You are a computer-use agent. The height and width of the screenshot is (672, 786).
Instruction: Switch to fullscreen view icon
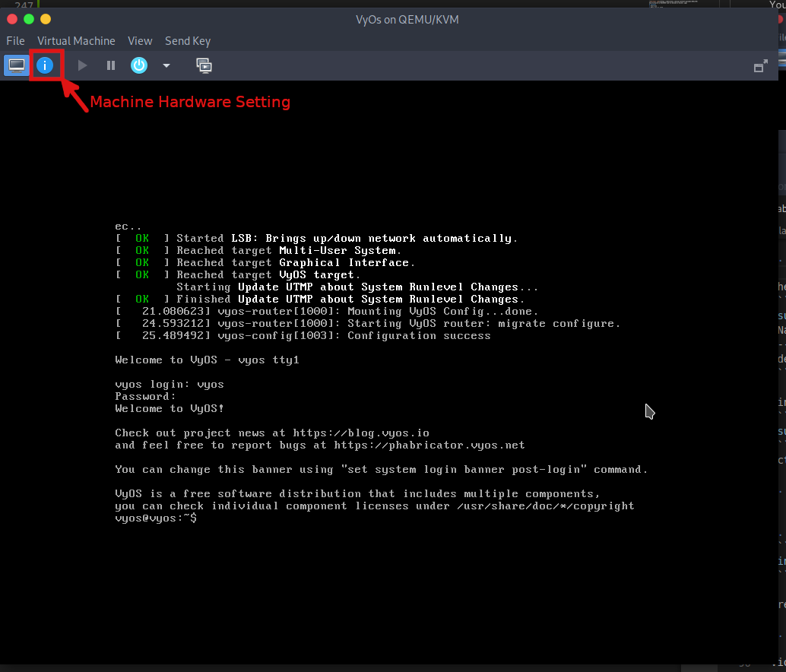[x=760, y=65]
